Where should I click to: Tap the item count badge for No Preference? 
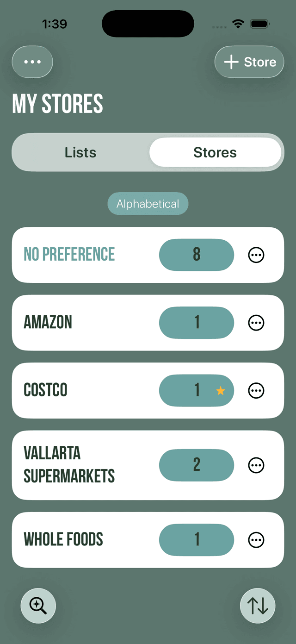196,255
